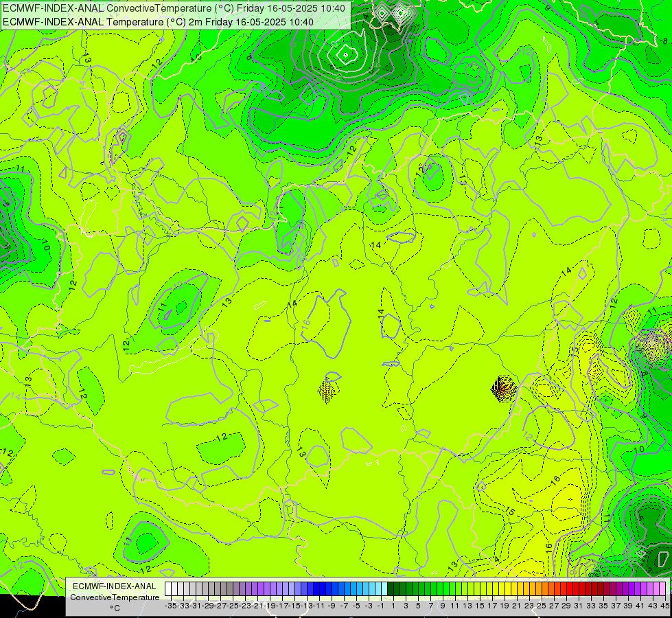Click the purple '16' contour label mid-map
Screen dimensions: 672x618
tap(305, 324)
